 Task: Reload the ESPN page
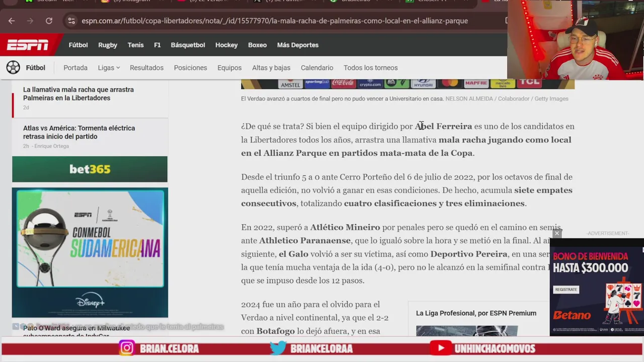(49, 21)
